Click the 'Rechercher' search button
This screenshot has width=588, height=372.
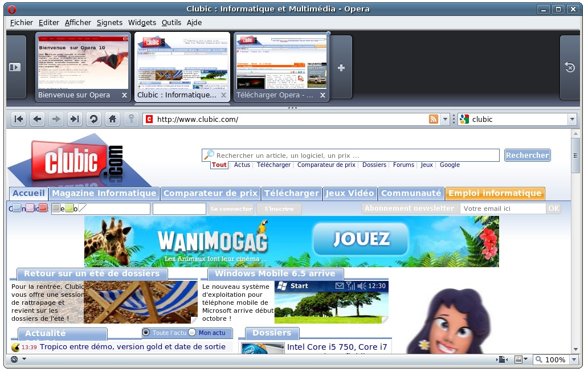tap(526, 155)
